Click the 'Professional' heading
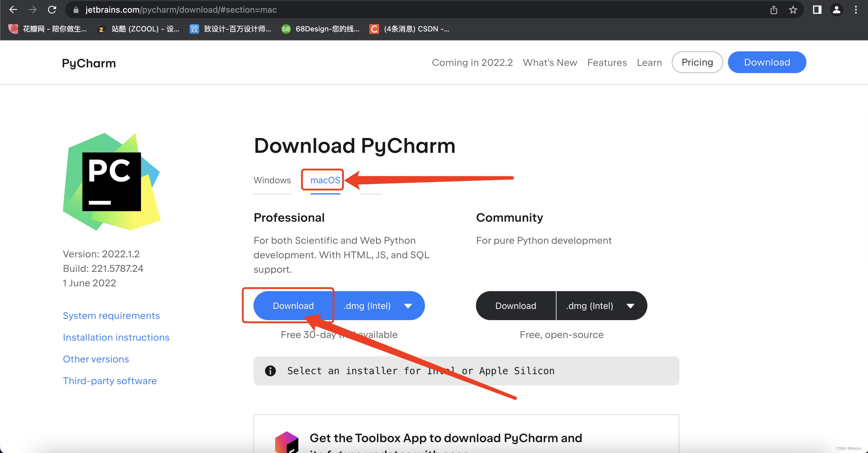This screenshot has height=453, width=868. [x=289, y=218]
